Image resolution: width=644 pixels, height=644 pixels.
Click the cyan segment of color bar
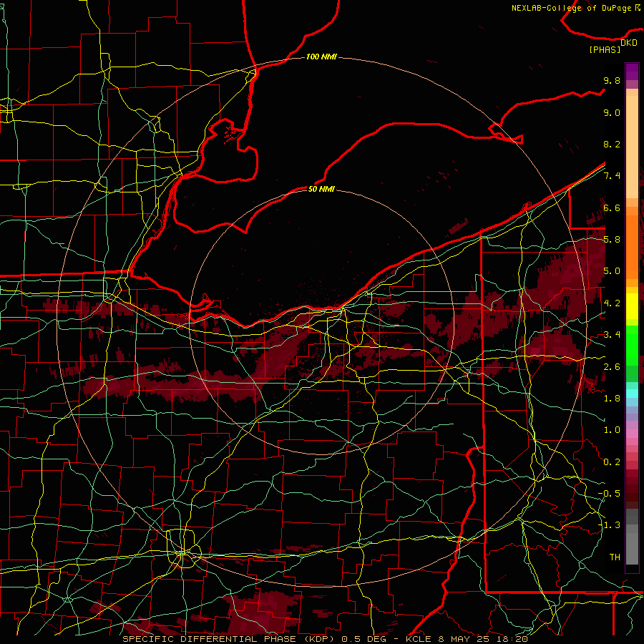(632, 394)
